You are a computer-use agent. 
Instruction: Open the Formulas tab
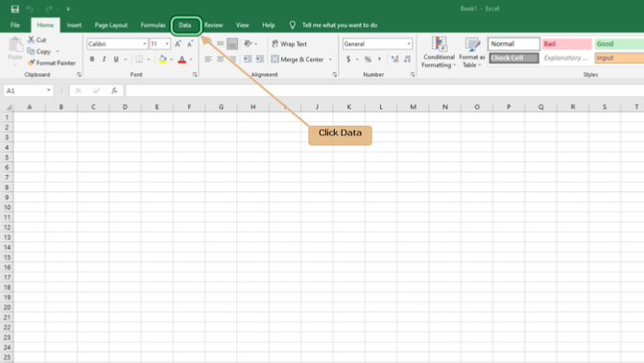[x=153, y=25]
